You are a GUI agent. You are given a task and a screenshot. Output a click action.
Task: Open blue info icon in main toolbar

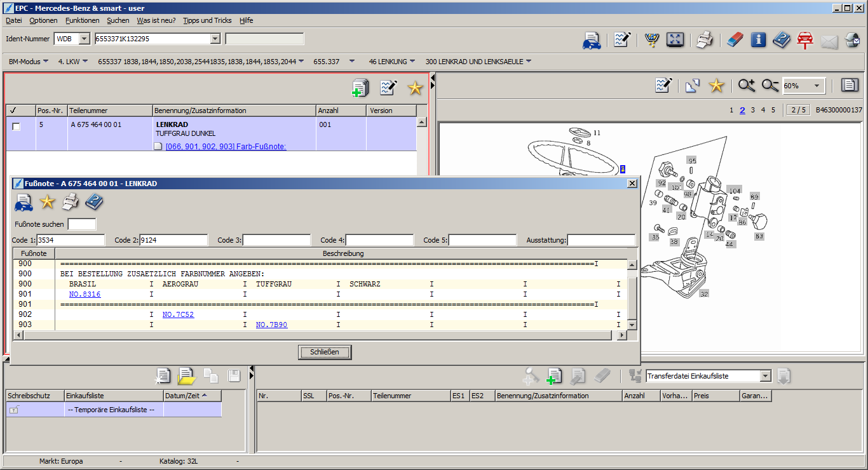[x=758, y=40]
